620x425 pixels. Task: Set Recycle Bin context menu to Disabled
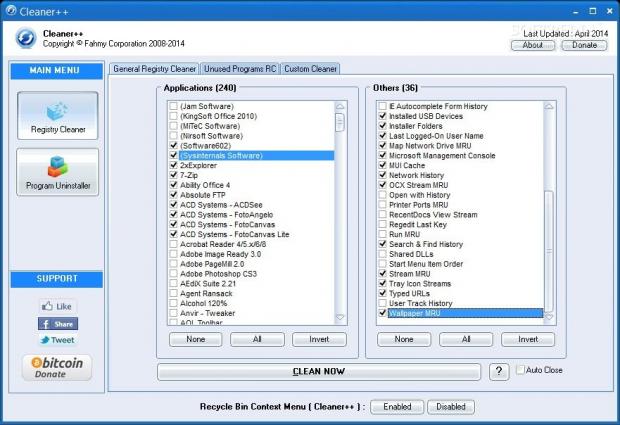tap(451, 407)
